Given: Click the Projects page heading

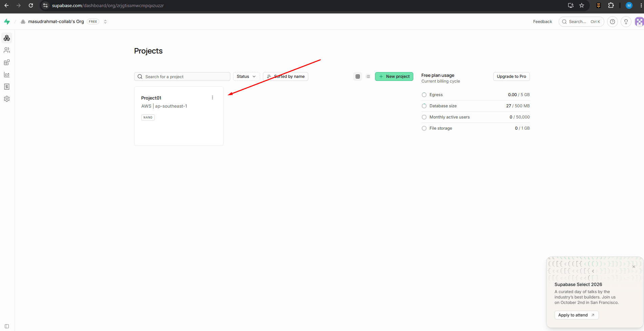Looking at the screenshot, I should pyautogui.click(x=148, y=51).
